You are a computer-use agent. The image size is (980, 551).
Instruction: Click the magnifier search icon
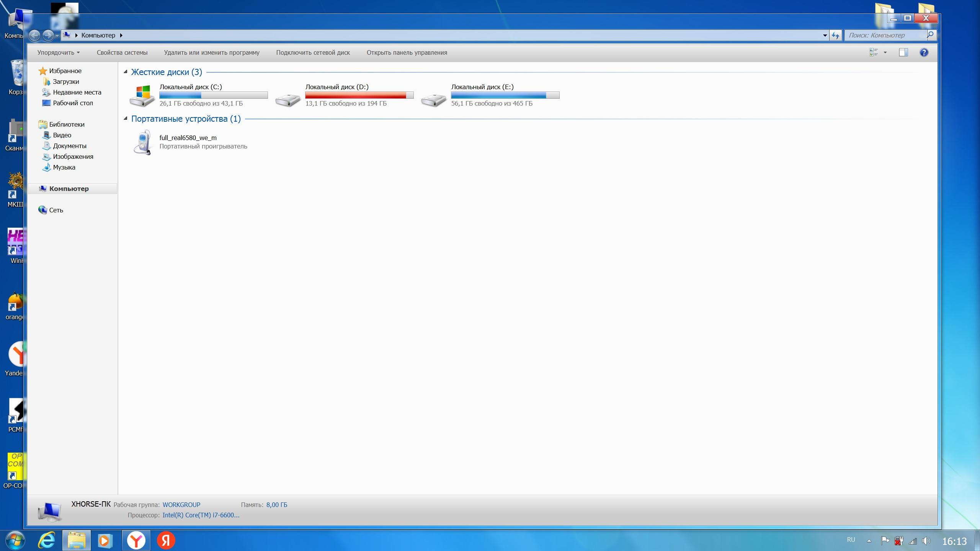pyautogui.click(x=930, y=35)
